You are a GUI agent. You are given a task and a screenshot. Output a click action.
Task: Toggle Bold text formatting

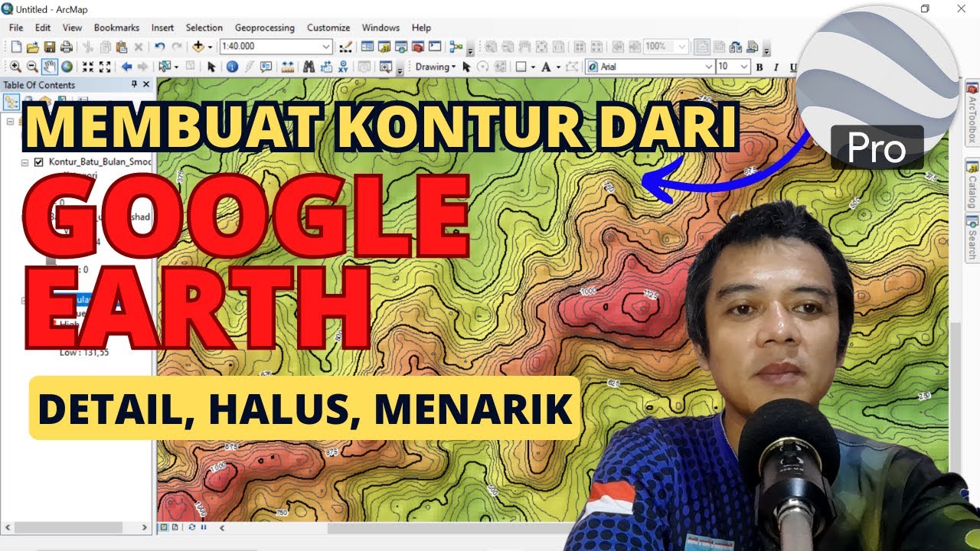tap(759, 67)
